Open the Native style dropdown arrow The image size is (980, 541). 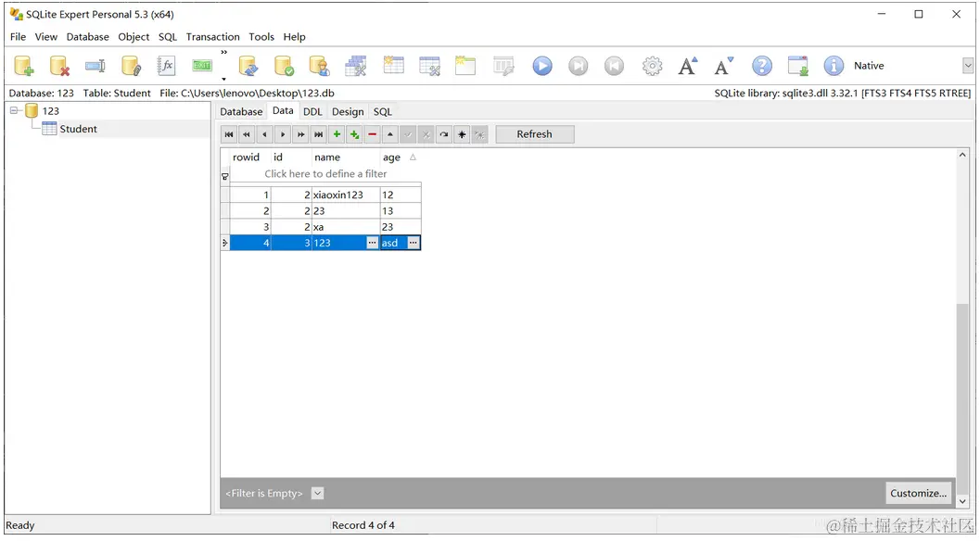tap(968, 66)
